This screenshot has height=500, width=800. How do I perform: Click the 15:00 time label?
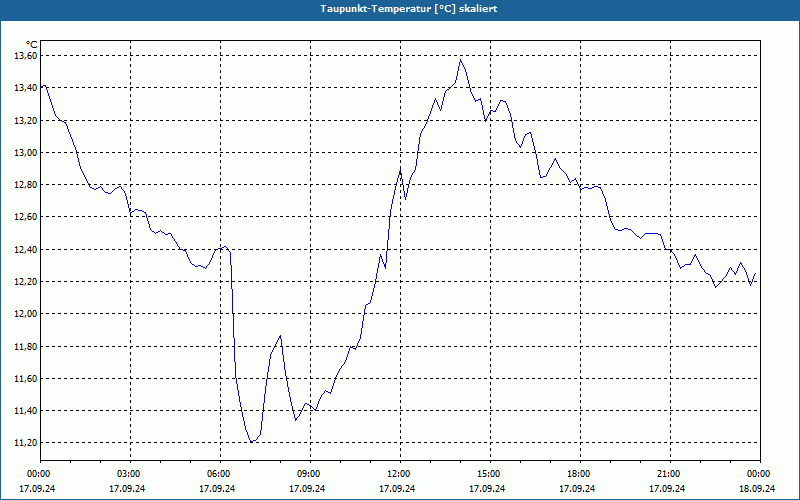(x=490, y=474)
